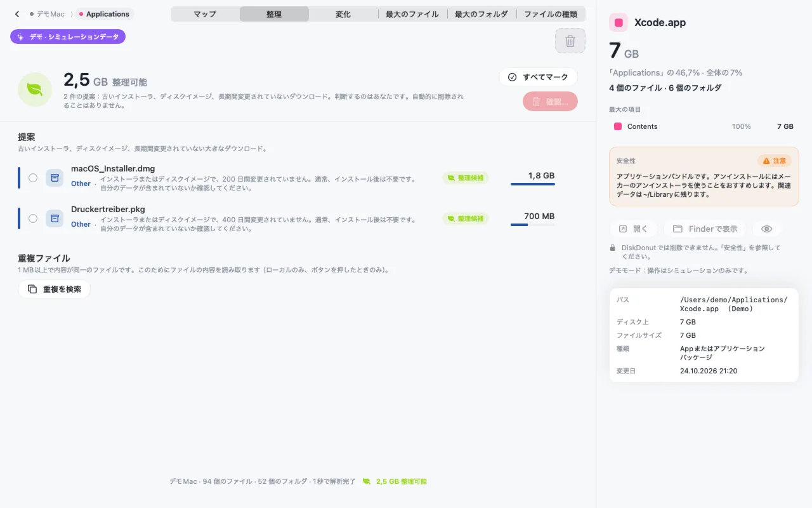Click the すべてマーク button
Image resolution: width=812 pixels, height=508 pixels.
[x=538, y=77]
